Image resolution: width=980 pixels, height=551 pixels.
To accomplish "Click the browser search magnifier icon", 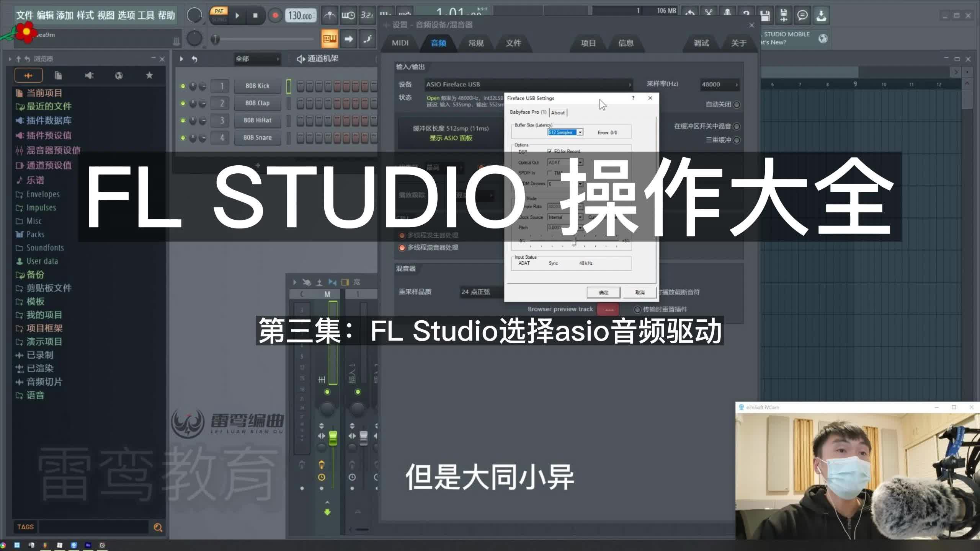I will pyautogui.click(x=158, y=527).
